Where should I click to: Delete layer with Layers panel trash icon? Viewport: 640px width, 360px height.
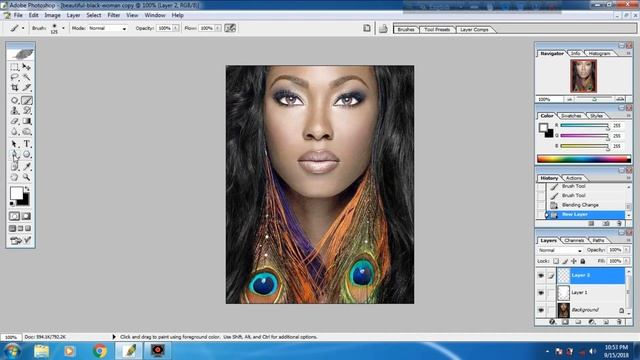click(620, 322)
